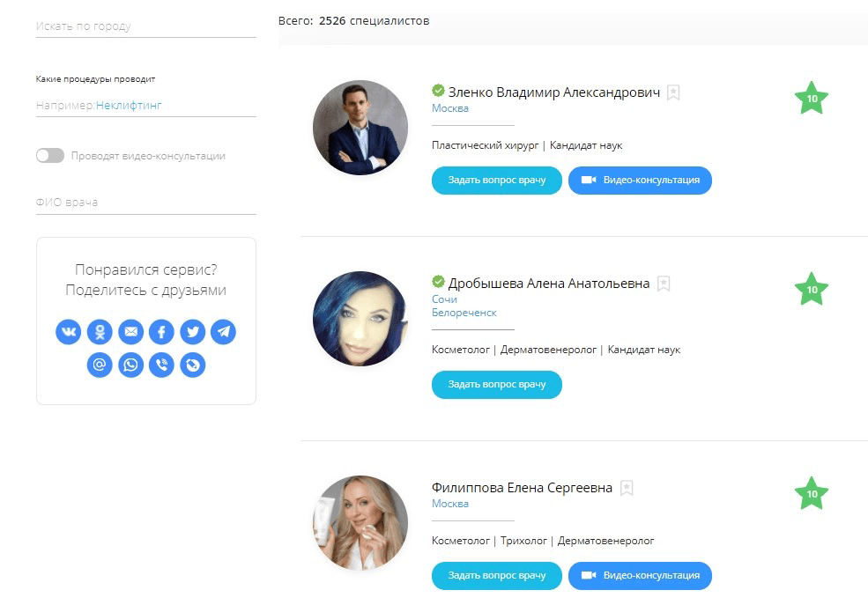The width and height of the screenshot is (868, 605).
Task: Share via Telegram icon
Action: (x=224, y=332)
